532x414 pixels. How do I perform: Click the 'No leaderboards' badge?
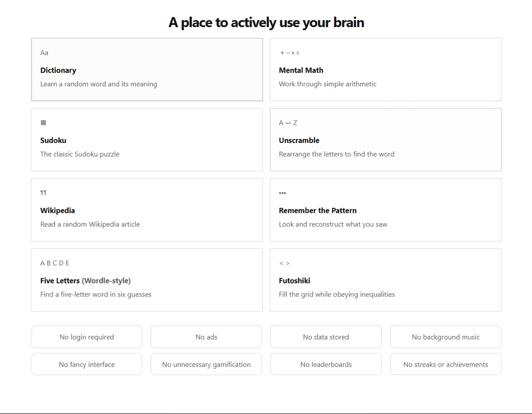(326, 364)
